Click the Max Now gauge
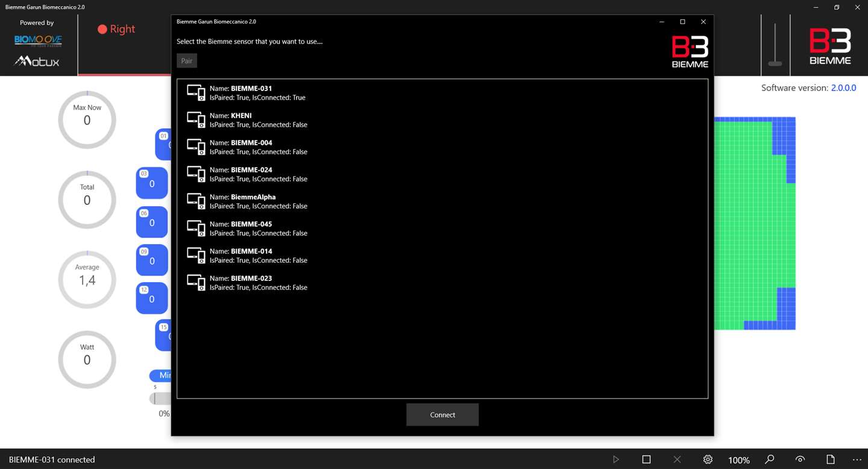 [87, 120]
